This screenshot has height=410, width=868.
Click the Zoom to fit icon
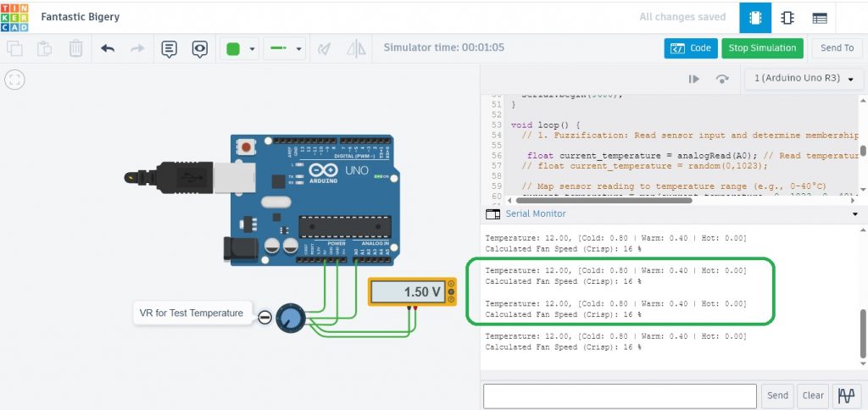(x=14, y=80)
